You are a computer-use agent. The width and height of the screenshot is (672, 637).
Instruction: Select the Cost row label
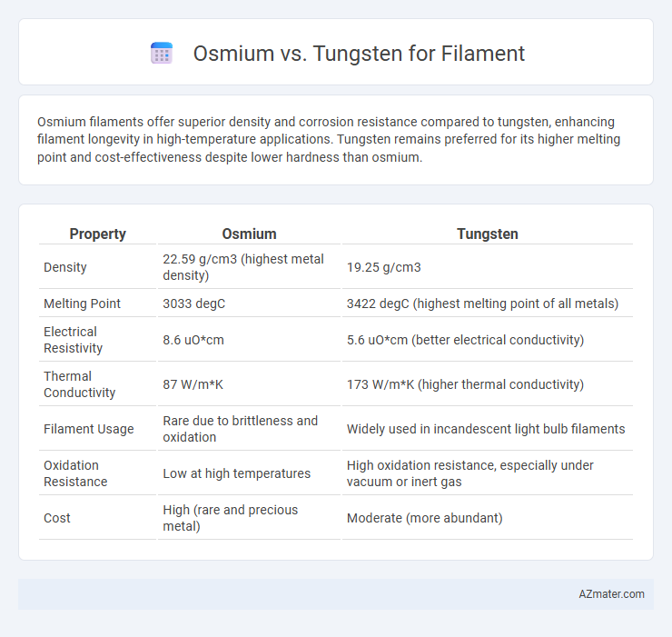(x=57, y=518)
